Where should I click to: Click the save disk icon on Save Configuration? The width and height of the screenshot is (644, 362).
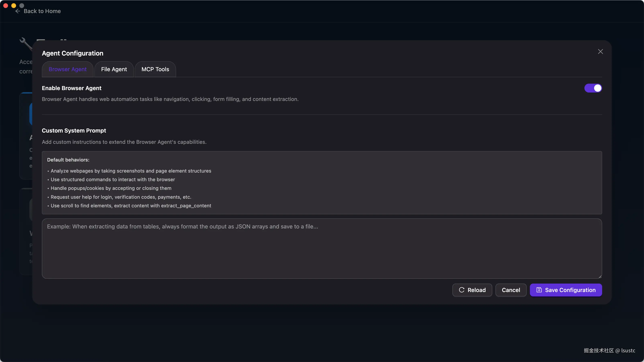click(539, 290)
